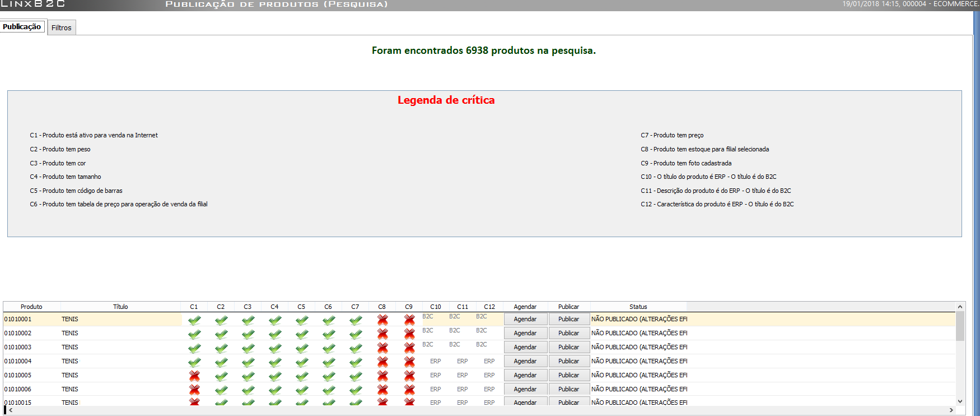Viewport: 980px width, 416px height.
Task: Publish product 01010003 with Publicar
Action: pyautogui.click(x=569, y=347)
